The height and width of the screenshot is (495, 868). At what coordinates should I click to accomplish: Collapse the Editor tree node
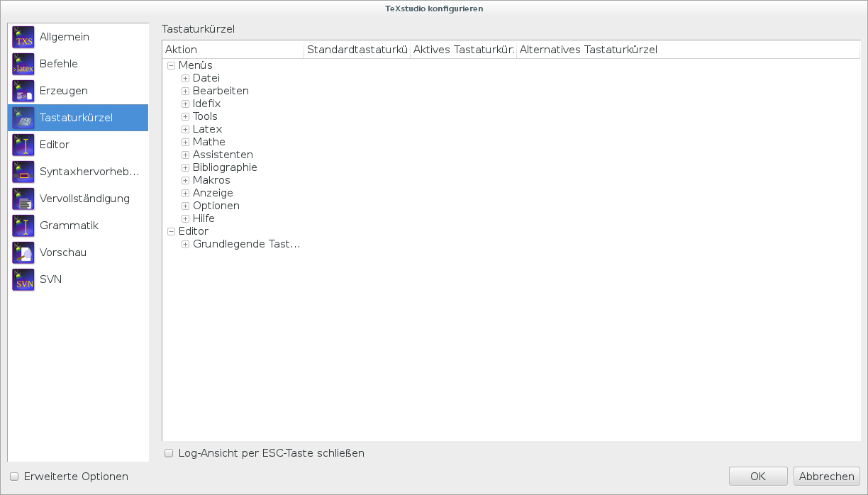point(171,231)
